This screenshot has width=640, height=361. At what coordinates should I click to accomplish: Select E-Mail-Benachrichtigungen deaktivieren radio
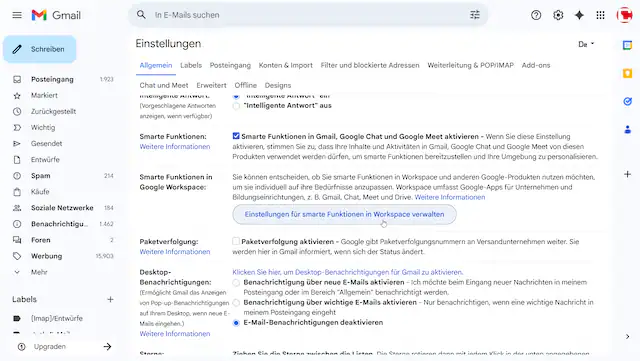(236, 323)
